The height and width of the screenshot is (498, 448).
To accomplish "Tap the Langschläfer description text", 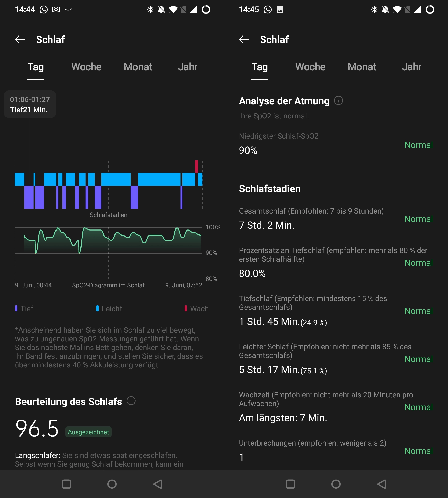I will pyautogui.click(x=99, y=460).
